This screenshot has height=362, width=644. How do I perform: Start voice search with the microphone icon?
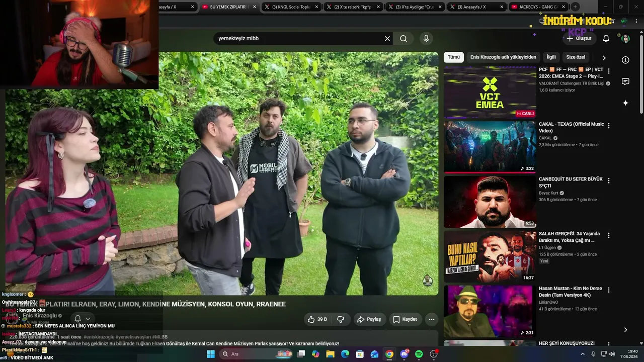coord(426,38)
